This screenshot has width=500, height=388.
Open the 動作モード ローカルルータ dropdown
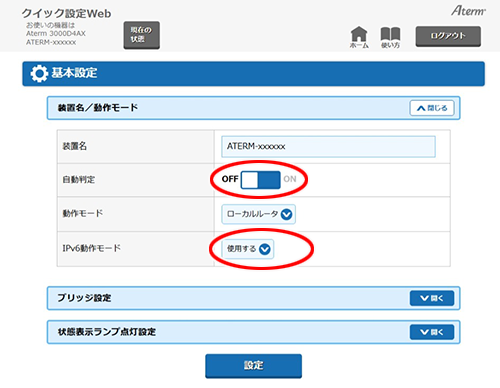pyautogui.click(x=259, y=214)
